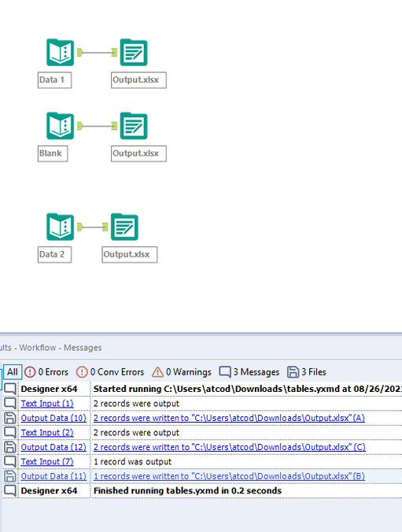This screenshot has width=402, height=532.
Task: Filter results by 0 Errors
Action: (46, 372)
